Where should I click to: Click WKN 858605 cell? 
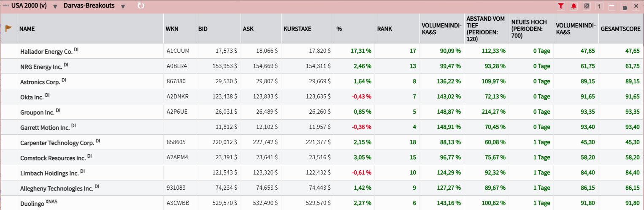tap(176, 142)
